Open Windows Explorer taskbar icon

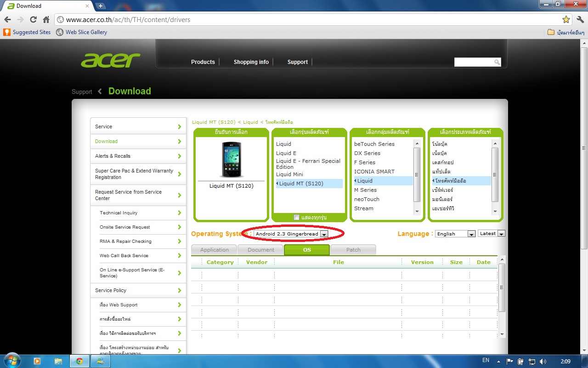click(58, 361)
